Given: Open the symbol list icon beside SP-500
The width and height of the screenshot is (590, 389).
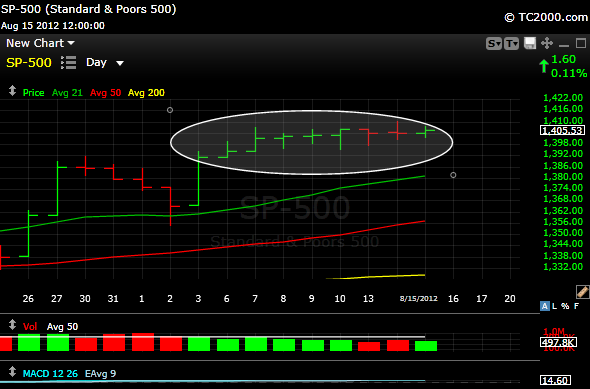Looking at the screenshot, I should 68,62.
